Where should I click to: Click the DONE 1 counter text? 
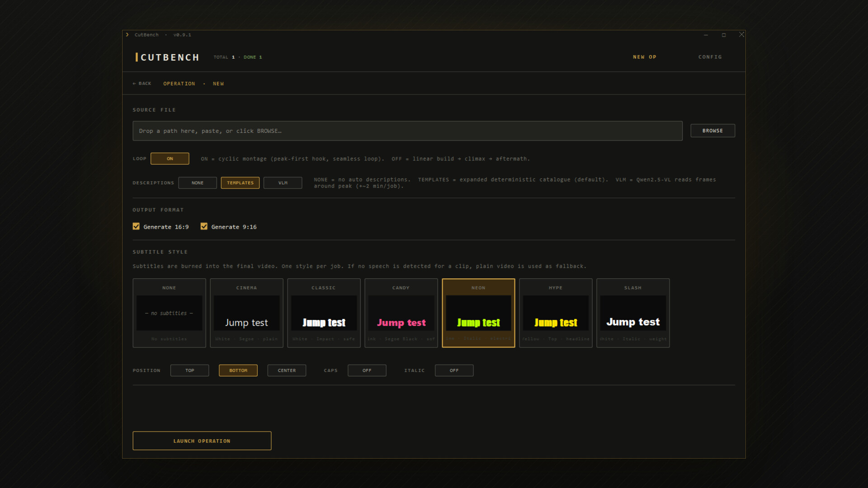253,57
